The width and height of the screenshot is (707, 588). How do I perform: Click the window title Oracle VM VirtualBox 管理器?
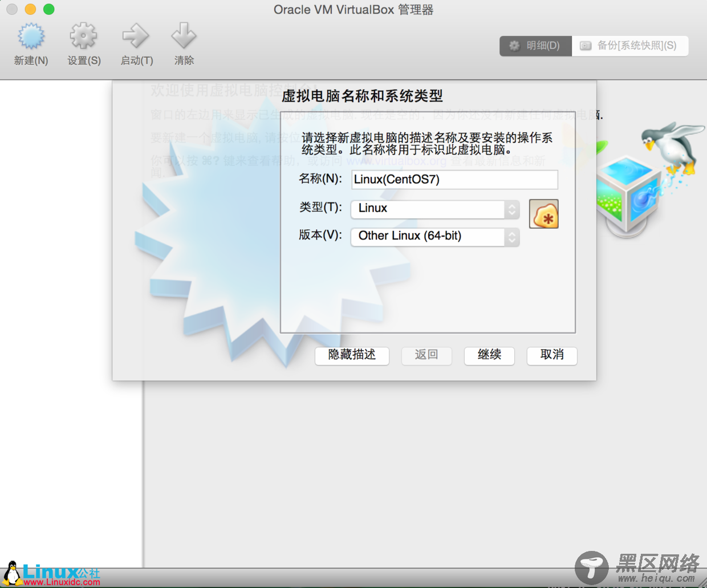pos(353,10)
